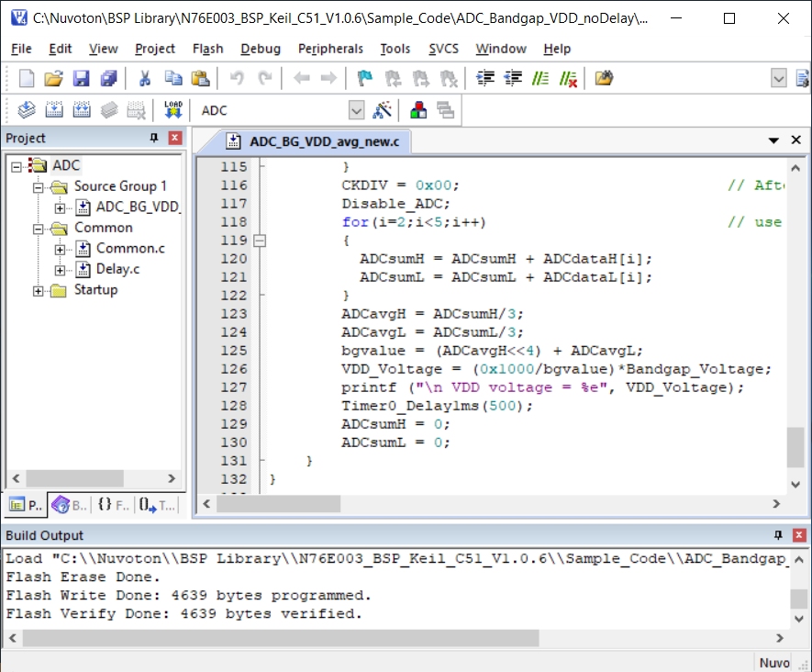Expand the Common.c file node
This screenshot has height=672, width=812.
coord(60,249)
